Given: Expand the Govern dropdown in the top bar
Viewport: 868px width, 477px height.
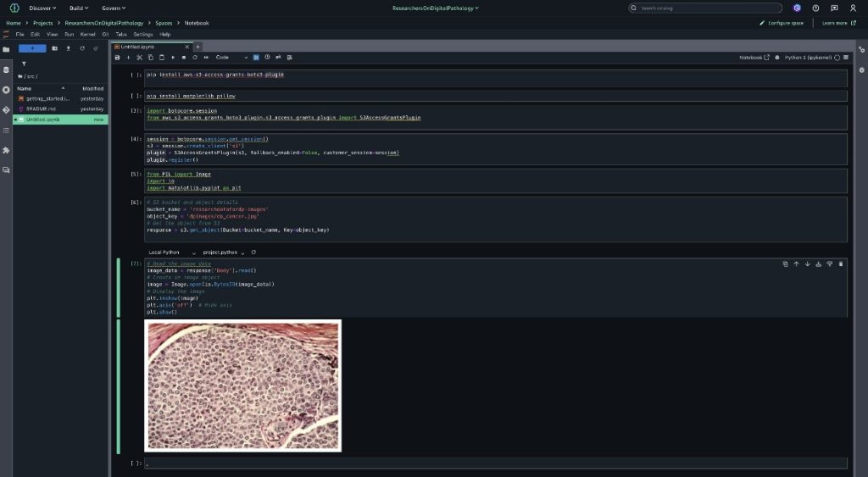Looking at the screenshot, I should coord(114,8).
